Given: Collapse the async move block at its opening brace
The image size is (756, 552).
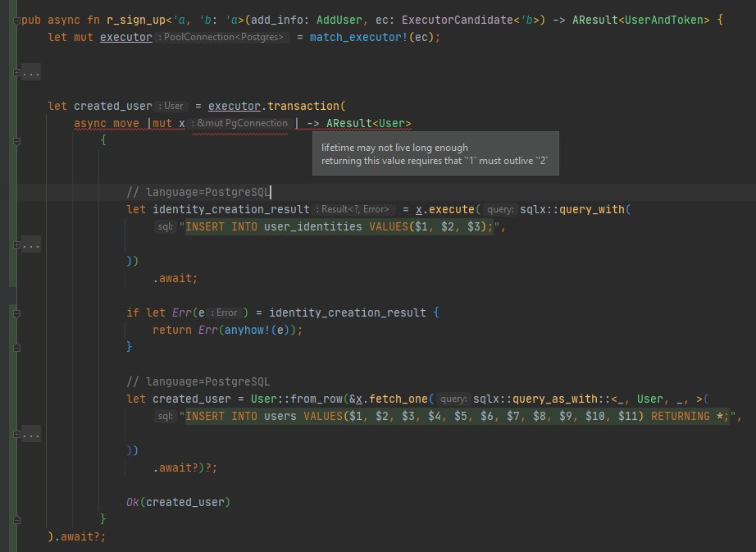Looking at the screenshot, I should pyautogui.click(x=16, y=141).
